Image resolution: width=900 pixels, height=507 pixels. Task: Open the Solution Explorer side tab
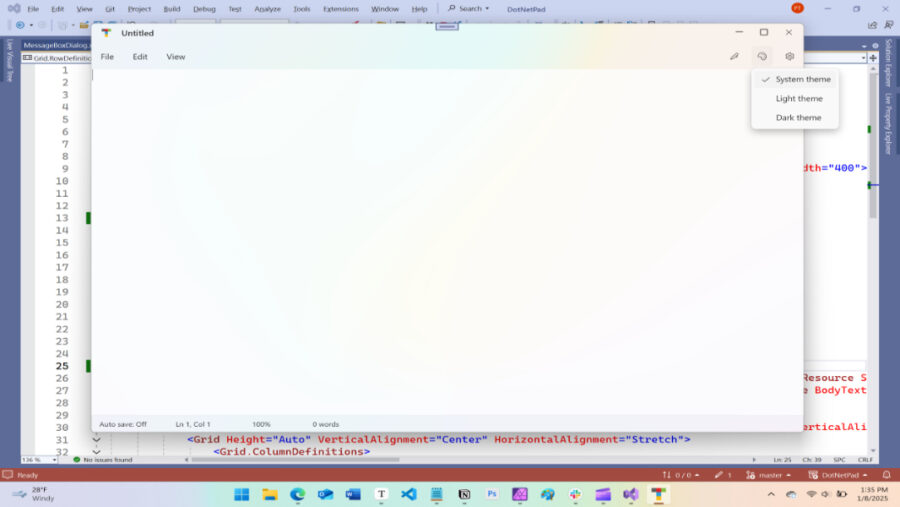tap(889, 63)
